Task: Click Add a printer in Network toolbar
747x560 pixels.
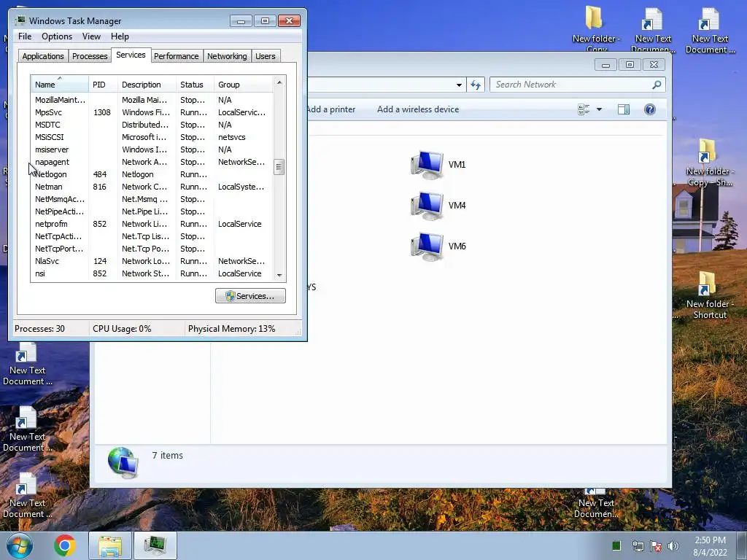Action: pyautogui.click(x=331, y=109)
